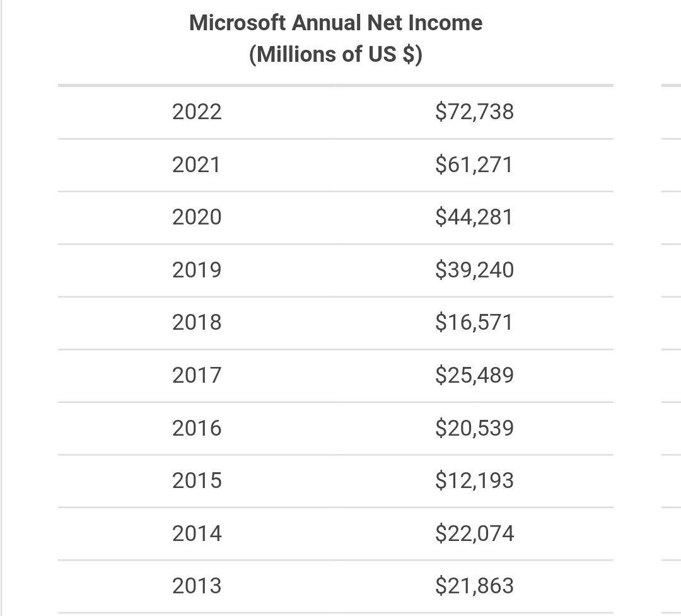Click the $16,571 net income value
681x616 pixels.
tap(474, 322)
